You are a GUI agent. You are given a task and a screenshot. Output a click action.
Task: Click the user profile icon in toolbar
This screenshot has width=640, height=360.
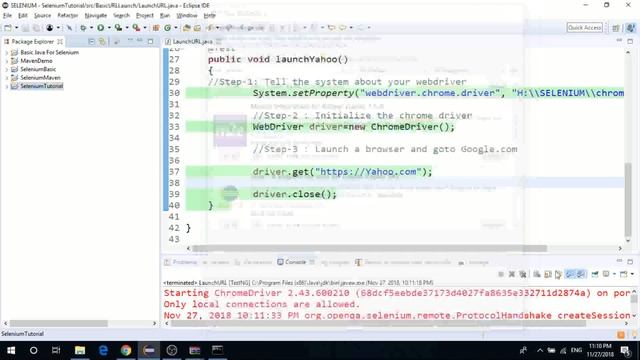(49, 28)
